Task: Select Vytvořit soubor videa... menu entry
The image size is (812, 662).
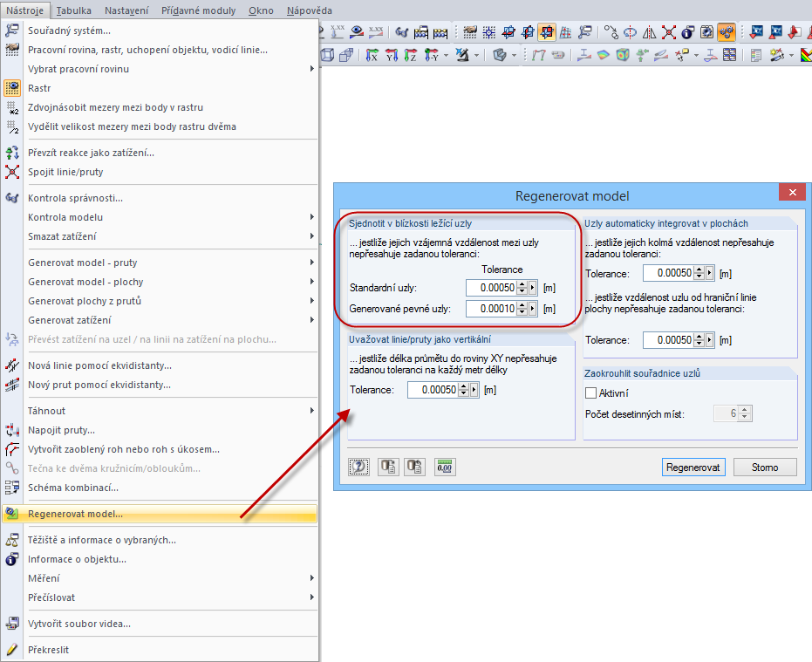Action: 160,624
